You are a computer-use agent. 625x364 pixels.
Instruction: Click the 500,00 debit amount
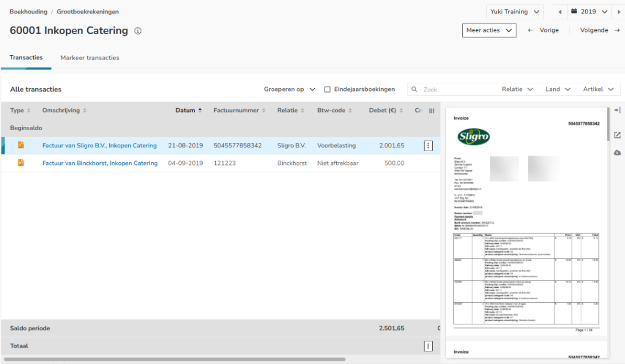pos(394,163)
